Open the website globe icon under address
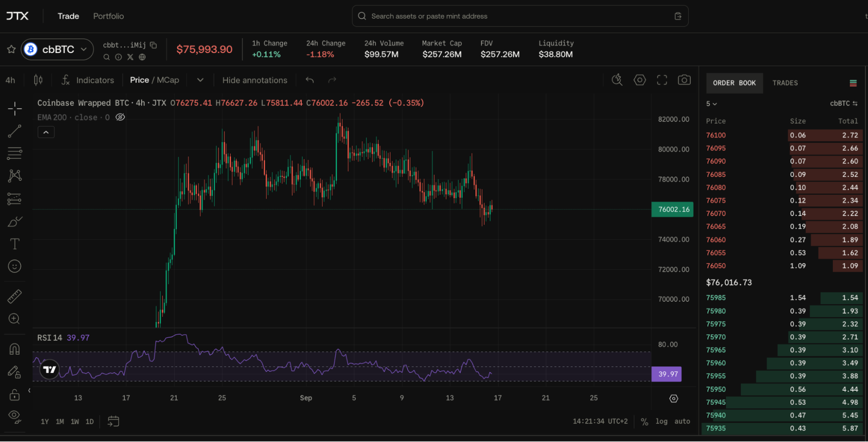Viewport: 868px width, 442px height. tap(142, 57)
